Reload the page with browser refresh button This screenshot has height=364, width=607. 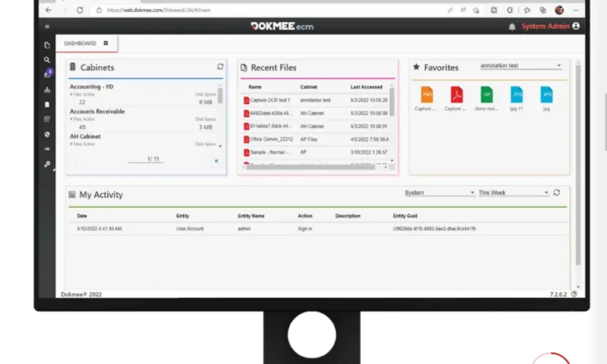coord(80,10)
